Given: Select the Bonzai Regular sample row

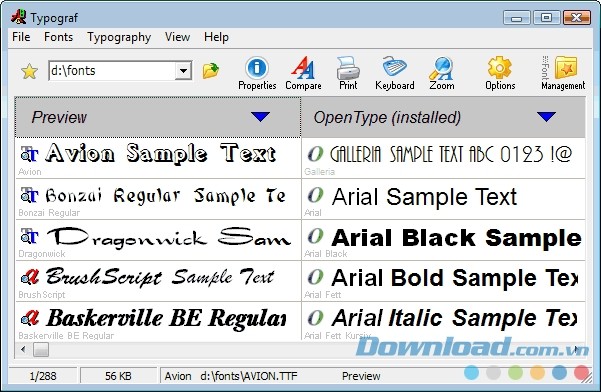Looking at the screenshot, I should click(158, 199).
